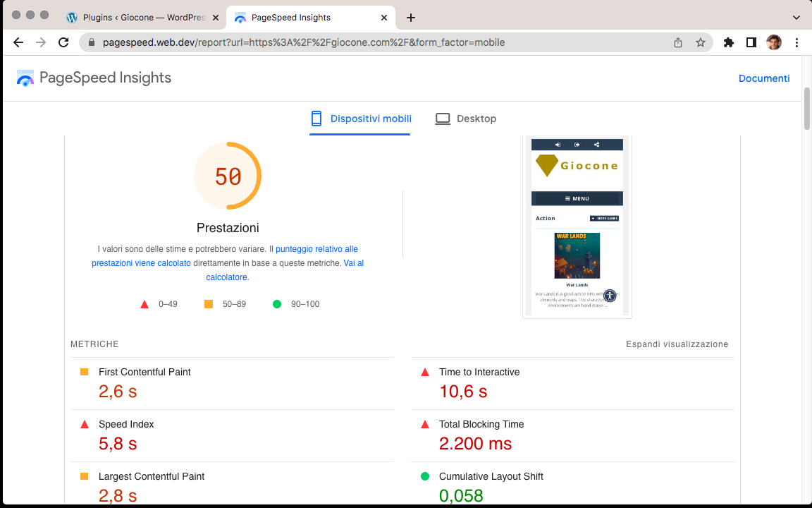This screenshot has width=812, height=508.
Task: Open 'punteggio relativo alle prestazioni' link
Action: [x=225, y=256]
